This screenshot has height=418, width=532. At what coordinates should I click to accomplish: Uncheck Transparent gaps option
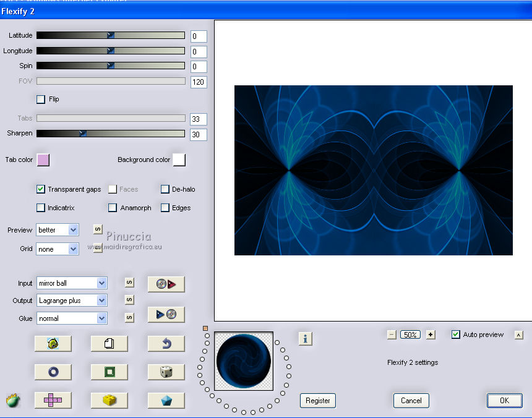[41, 189]
